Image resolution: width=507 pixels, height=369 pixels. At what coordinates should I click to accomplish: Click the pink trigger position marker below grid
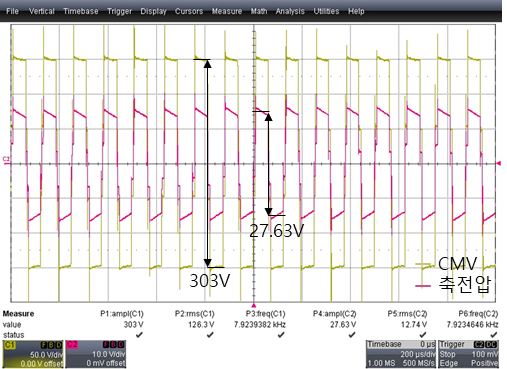coord(254,305)
